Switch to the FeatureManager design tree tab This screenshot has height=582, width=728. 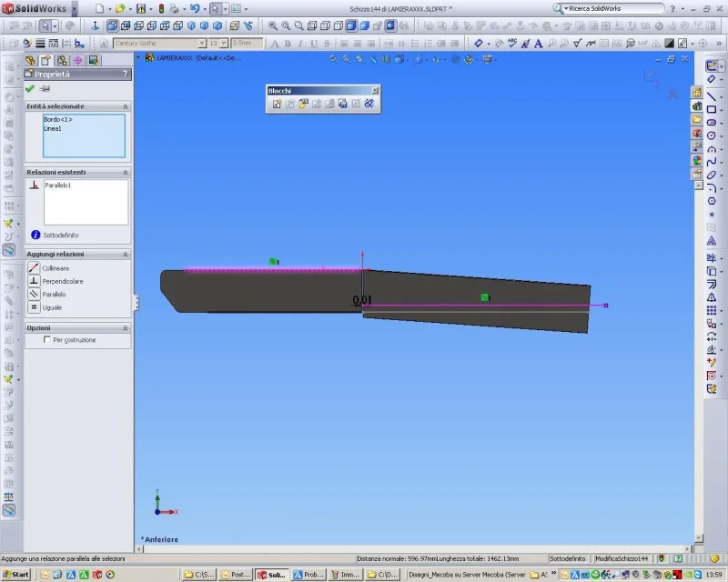click(x=30, y=60)
